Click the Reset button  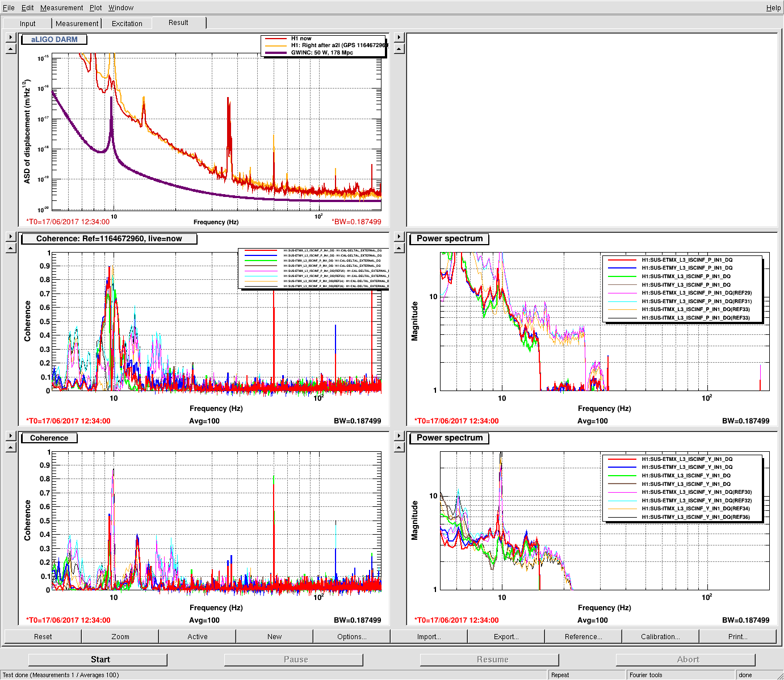click(43, 636)
